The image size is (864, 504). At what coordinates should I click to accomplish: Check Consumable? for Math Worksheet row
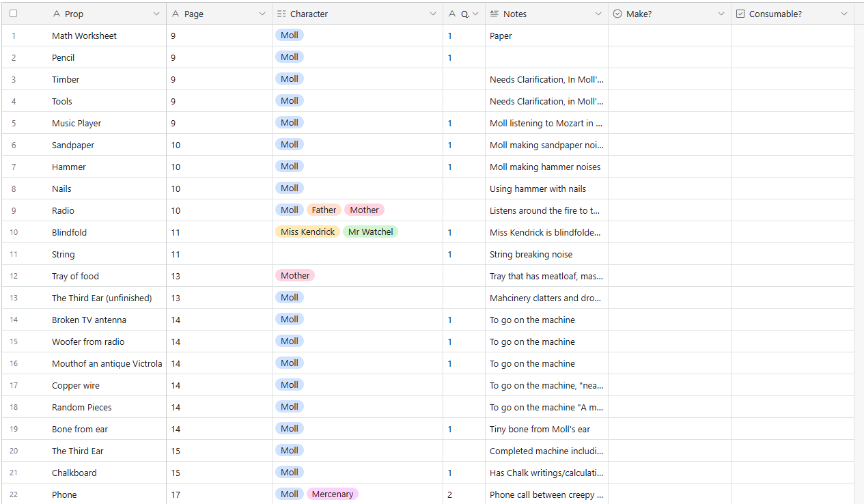point(792,36)
